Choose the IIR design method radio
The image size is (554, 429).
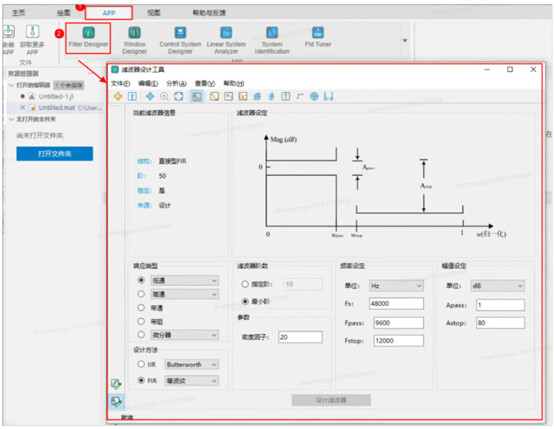pyautogui.click(x=141, y=364)
